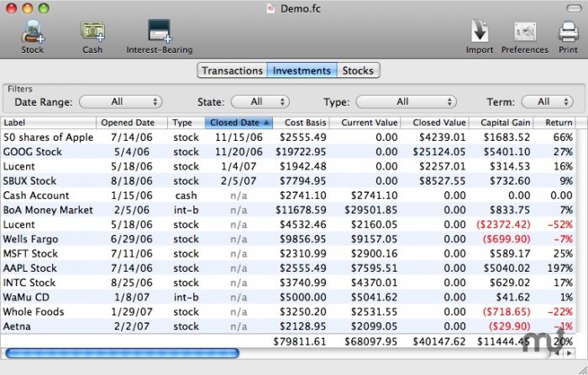Click the scroll right arrow

click(570, 353)
